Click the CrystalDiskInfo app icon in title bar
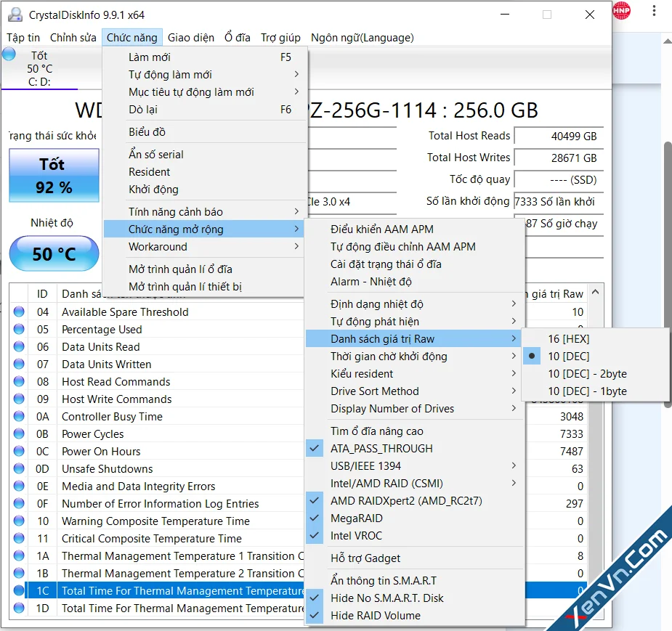The image size is (672, 631). (15, 15)
